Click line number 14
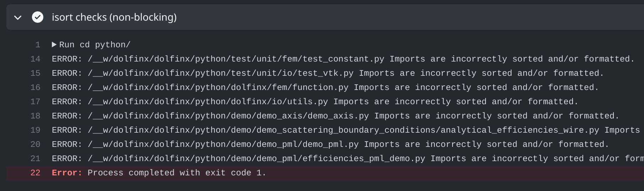 click(x=35, y=59)
